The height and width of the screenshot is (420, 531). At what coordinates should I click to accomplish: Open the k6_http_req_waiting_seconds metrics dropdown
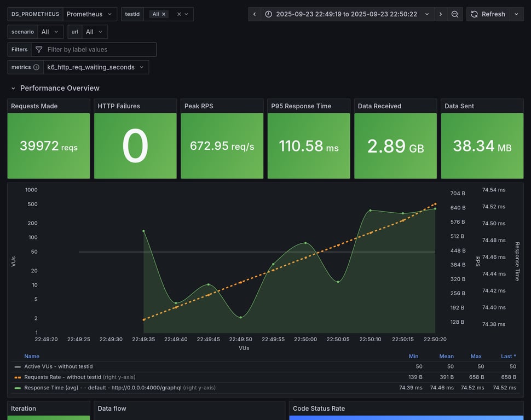[x=96, y=67]
